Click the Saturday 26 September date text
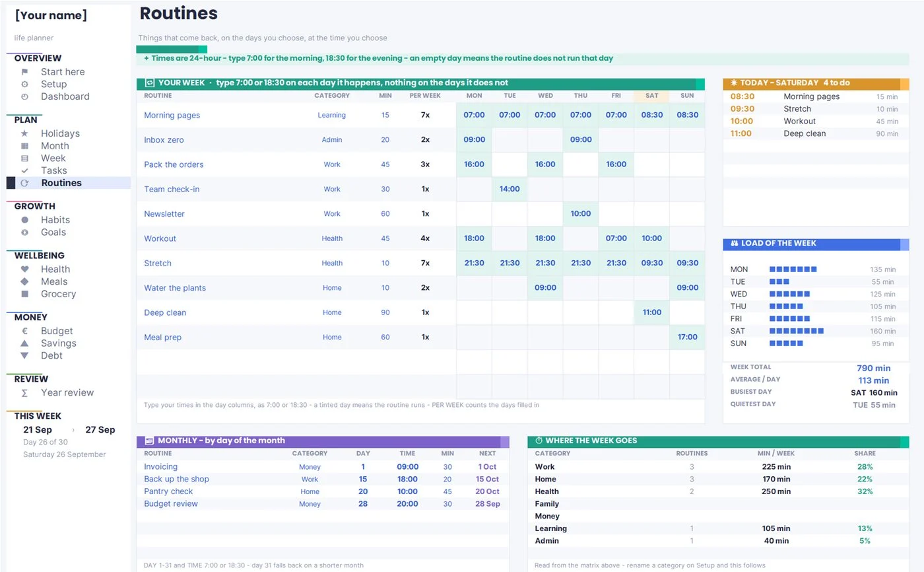This screenshot has height=572, width=924. [x=64, y=454]
